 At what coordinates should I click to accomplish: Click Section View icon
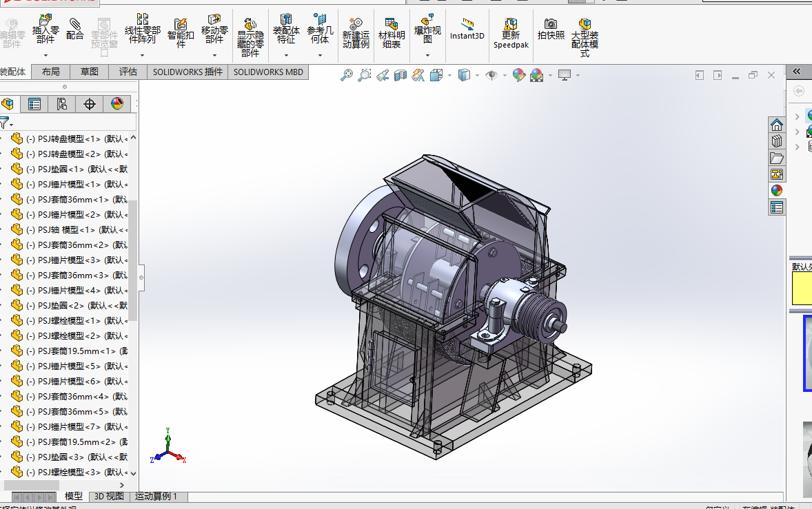[400, 76]
